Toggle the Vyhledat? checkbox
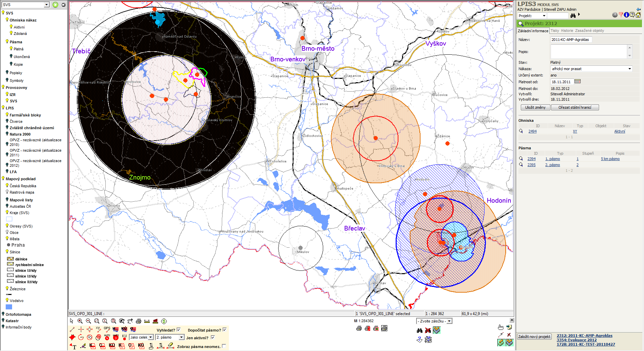This screenshot has height=351, width=644. coord(179,330)
